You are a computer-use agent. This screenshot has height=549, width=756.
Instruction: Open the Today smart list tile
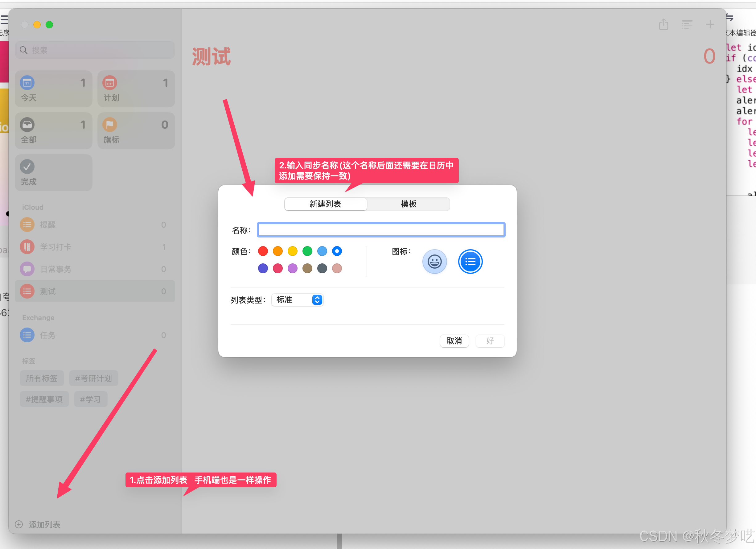[x=53, y=89]
